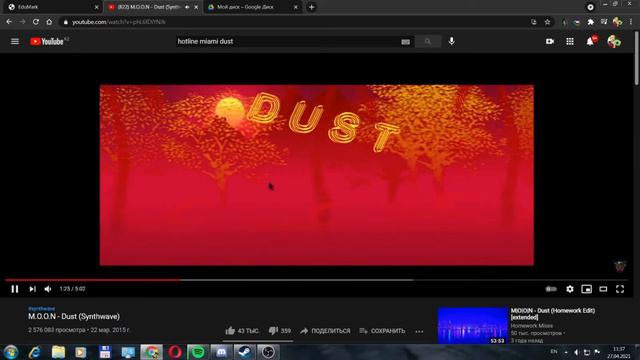
Task: Reload the page
Action: point(36,22)
